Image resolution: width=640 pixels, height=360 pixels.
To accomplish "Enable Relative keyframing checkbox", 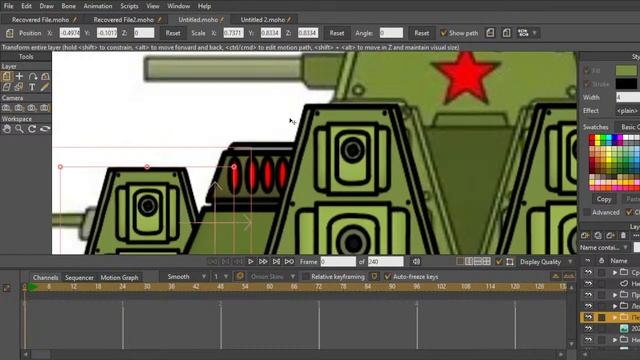I will coord(305,277).
